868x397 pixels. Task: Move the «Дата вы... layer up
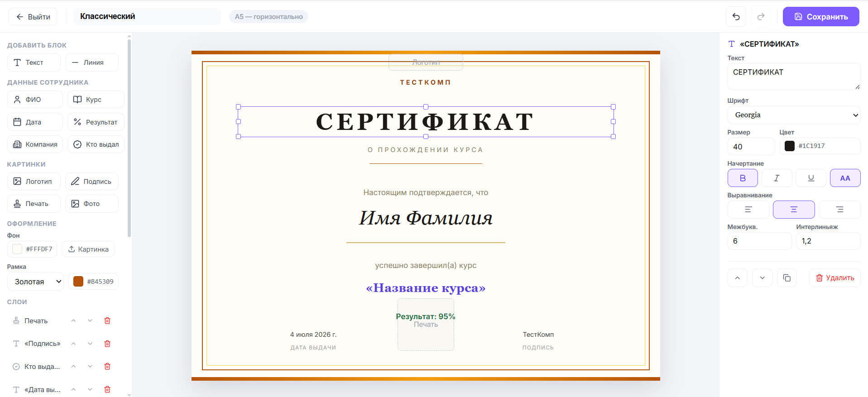(73, 389)
